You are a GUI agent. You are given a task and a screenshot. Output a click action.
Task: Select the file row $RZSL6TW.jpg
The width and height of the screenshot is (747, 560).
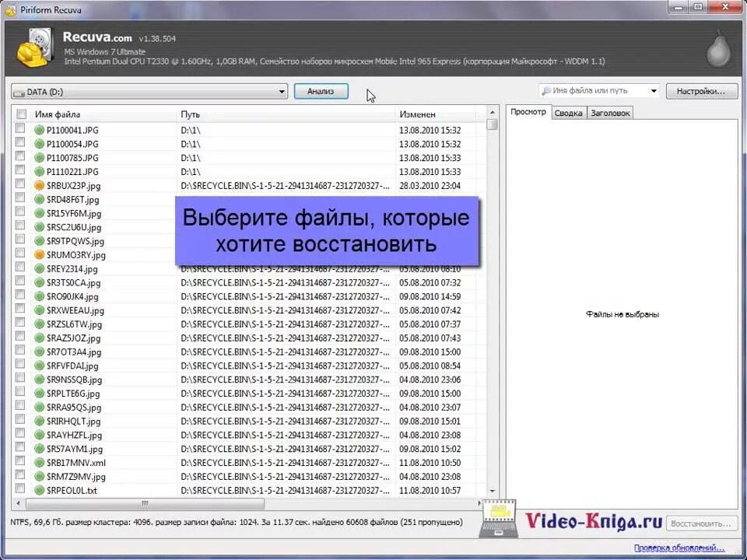click(x=250, y=324)
